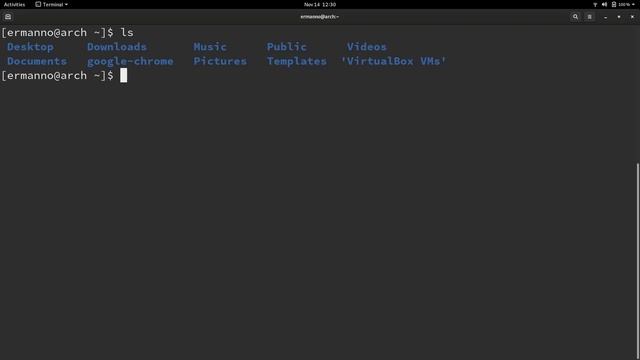Viewport: 640px width, 360px height.
Task: Select the Public directory name
Action: tap(287, 47)
